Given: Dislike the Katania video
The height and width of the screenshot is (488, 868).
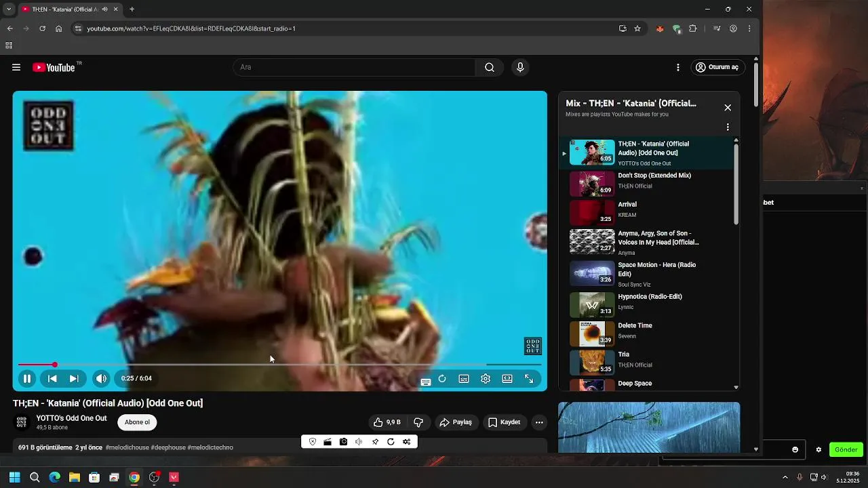Looking at the screenshot, I should click(418, 422).
